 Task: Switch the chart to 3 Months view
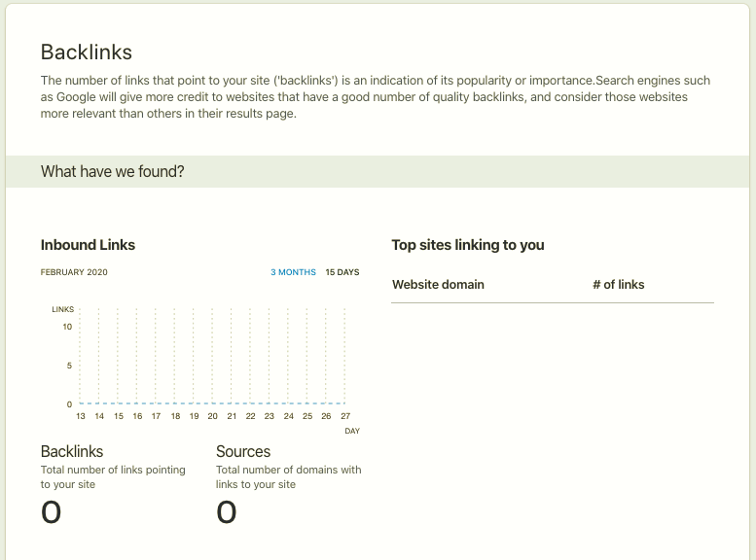click(x=293, y=272)
